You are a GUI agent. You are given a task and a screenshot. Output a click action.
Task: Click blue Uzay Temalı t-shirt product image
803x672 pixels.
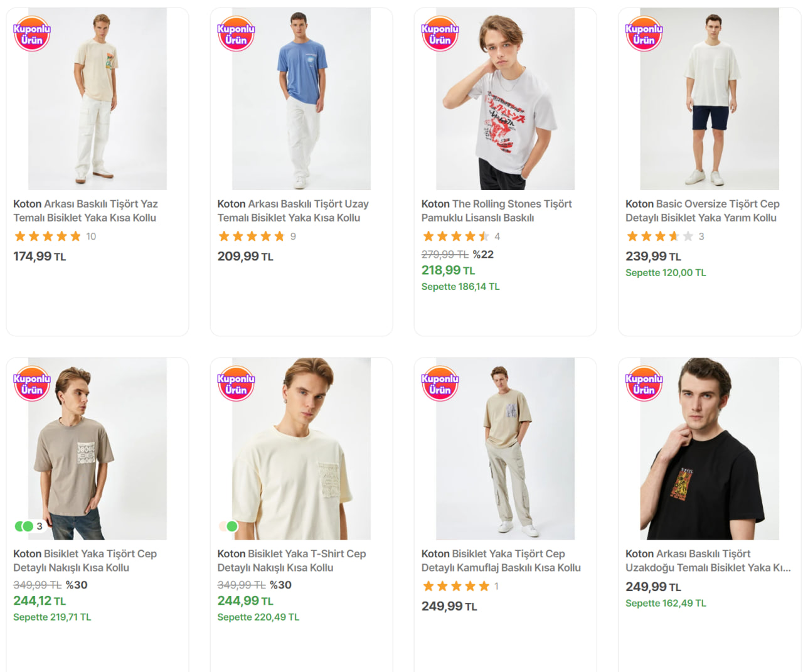[301, 99]
